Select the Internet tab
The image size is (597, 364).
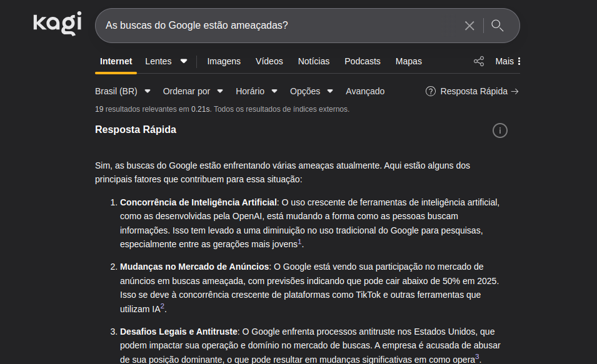pos(116,61)
